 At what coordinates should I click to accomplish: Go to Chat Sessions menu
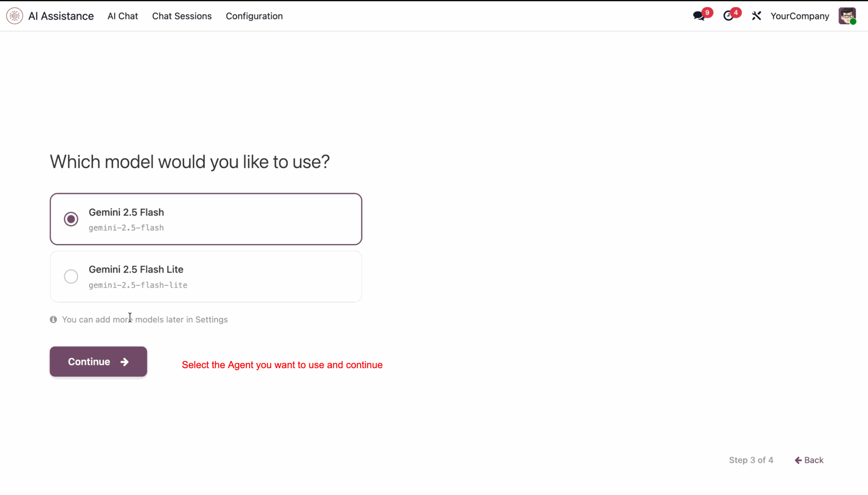182,16
